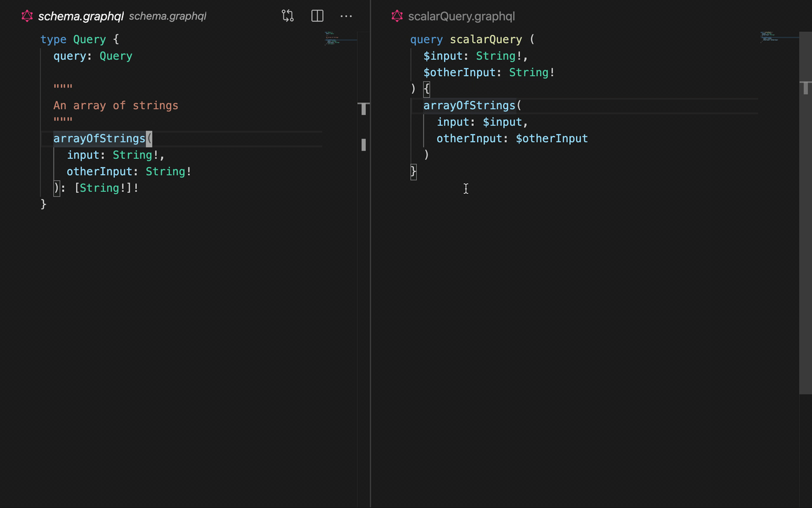The width and height of the screenshot is (812, 508).
Task: Click GraphQL icon on schema.graphql tab
Action: coord(27,16)
